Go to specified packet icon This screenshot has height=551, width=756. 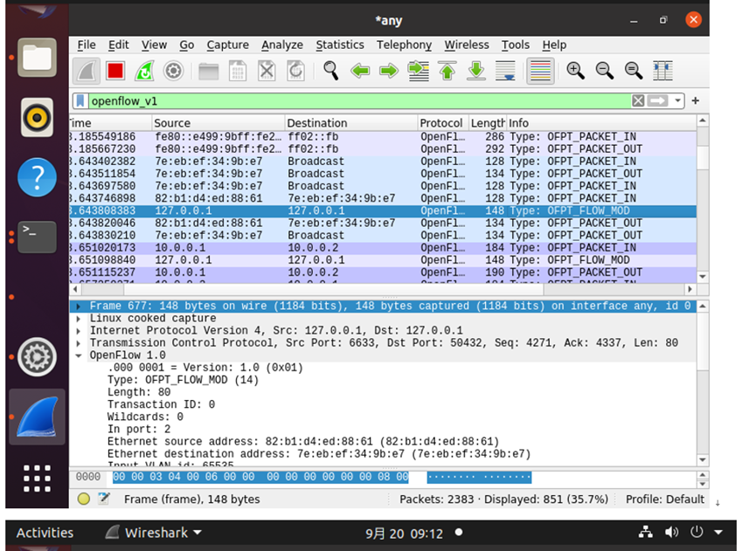click(x=418, y=71)
